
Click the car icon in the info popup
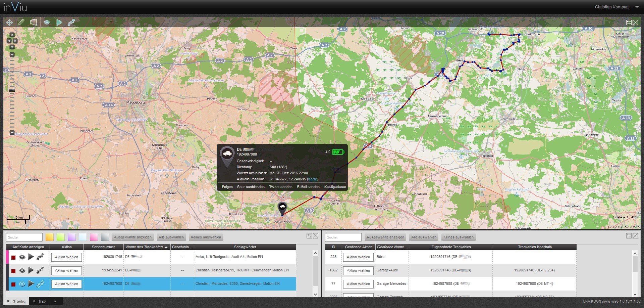click(x=227, y=154)
